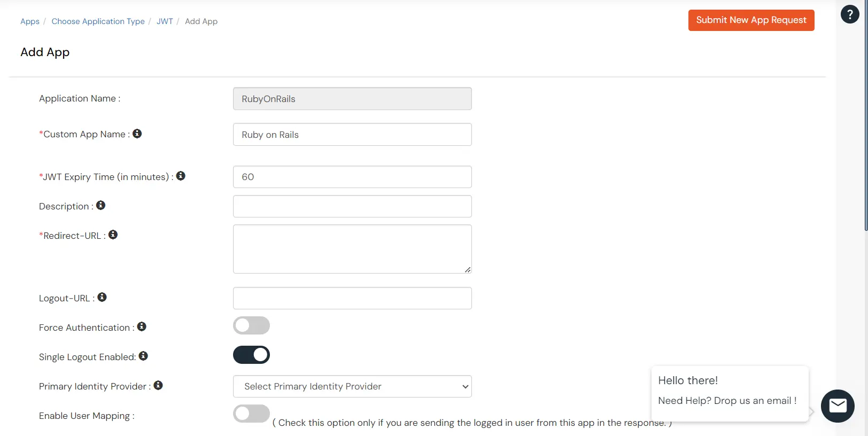Click info icon beside Single Logout Enabled
Viewport: 868px width, 436px height.
(143, 356)
